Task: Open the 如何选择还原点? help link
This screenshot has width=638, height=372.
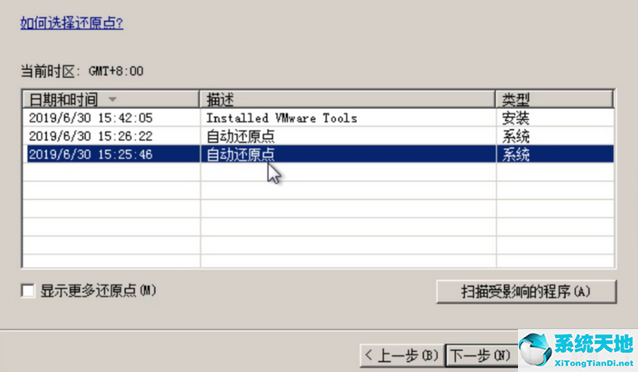Action: point(72,23)
